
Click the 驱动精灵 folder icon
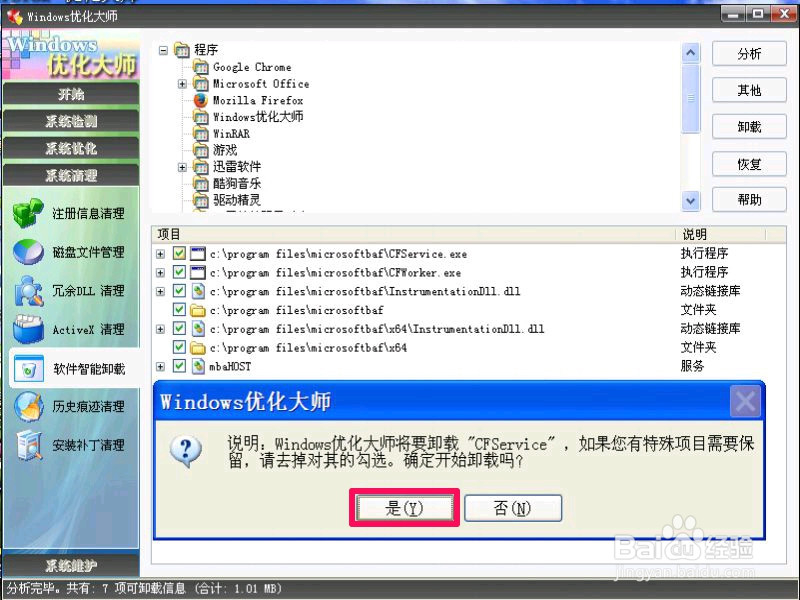201,200
